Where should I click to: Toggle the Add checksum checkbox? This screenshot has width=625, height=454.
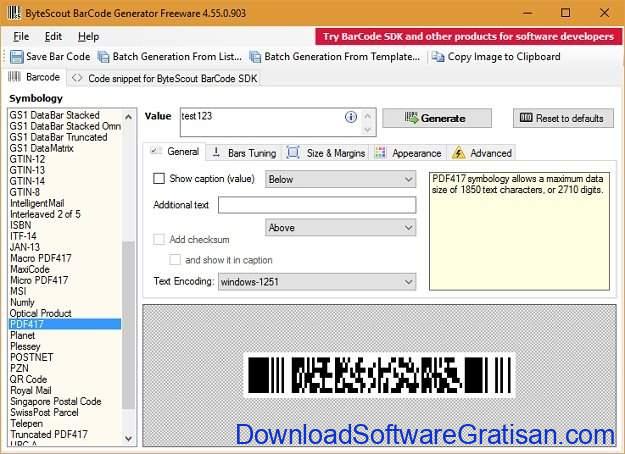159,239
